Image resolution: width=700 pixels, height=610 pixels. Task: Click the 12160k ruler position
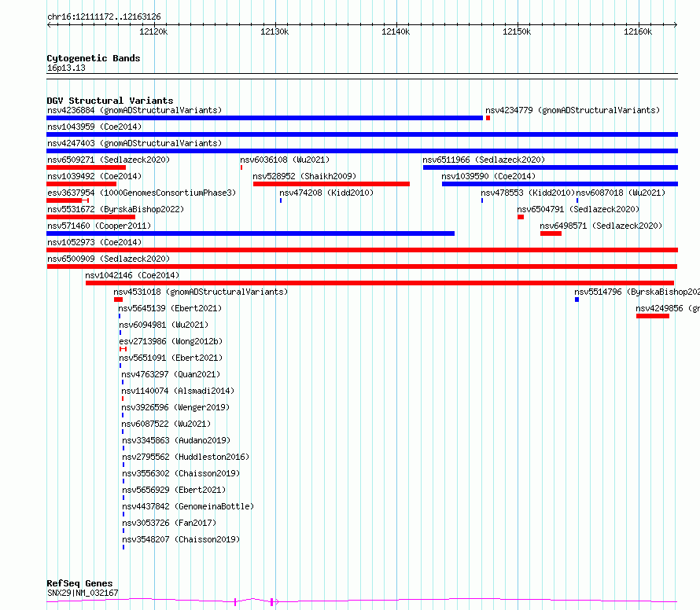pos(638,31)
